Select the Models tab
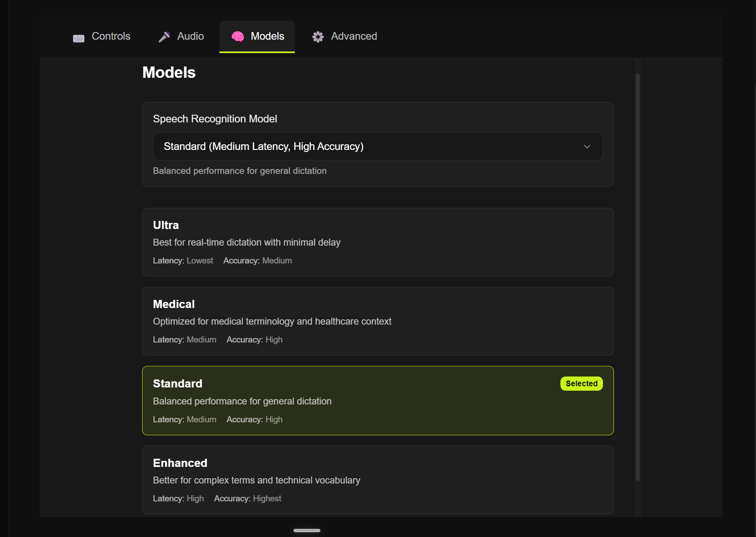 click(257, 36)
